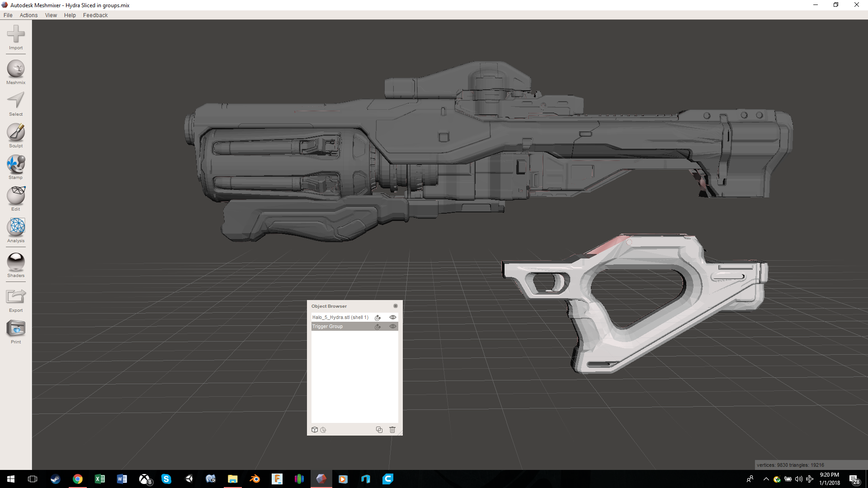Open the battery status tray icon
This screenshot has width=868, height=488.
[788, 479]
